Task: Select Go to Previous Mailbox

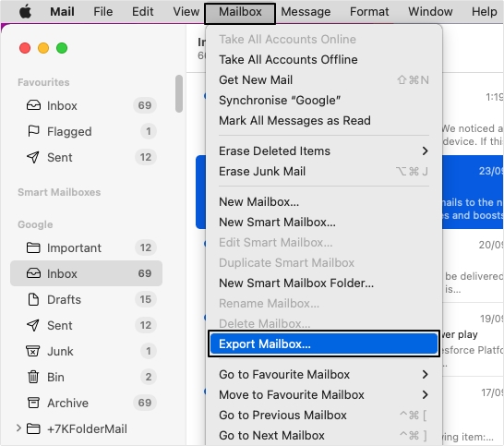Action: pos(324,415)
